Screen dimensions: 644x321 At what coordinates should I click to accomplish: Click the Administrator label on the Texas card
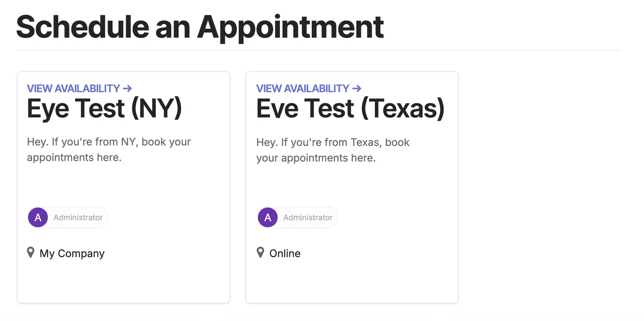click(308, 218)
